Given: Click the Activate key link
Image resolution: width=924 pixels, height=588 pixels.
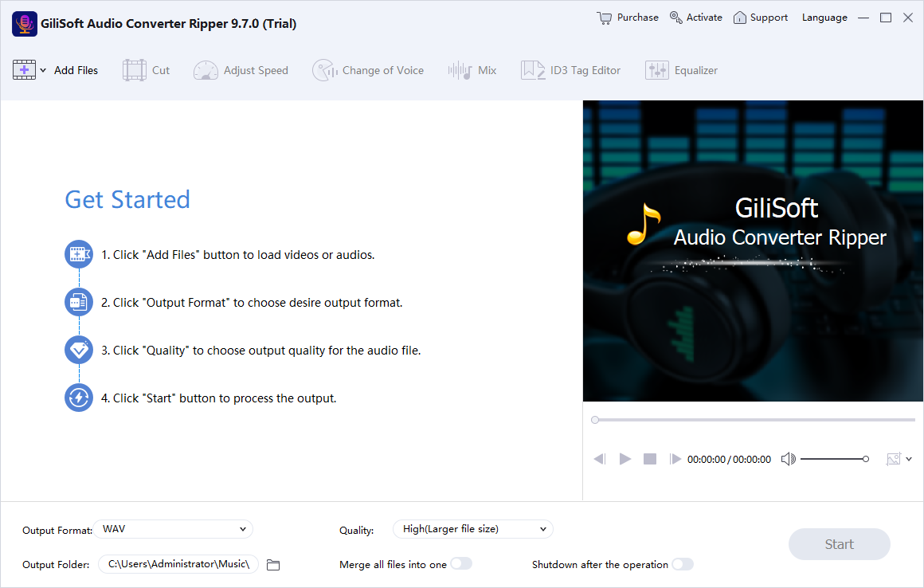Looking at the screenshot, I should tap(696, 18).
